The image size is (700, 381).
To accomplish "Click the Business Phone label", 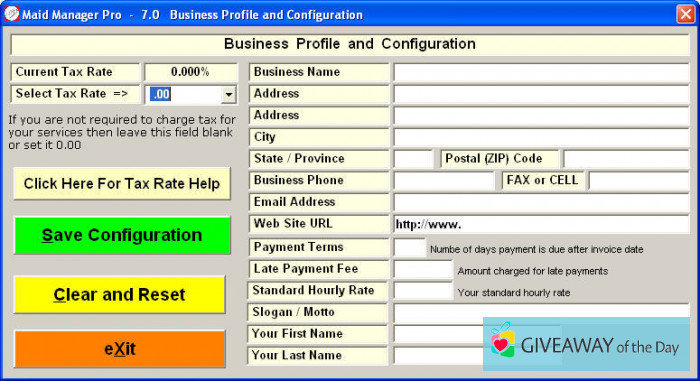I will (x=319, y=180).
